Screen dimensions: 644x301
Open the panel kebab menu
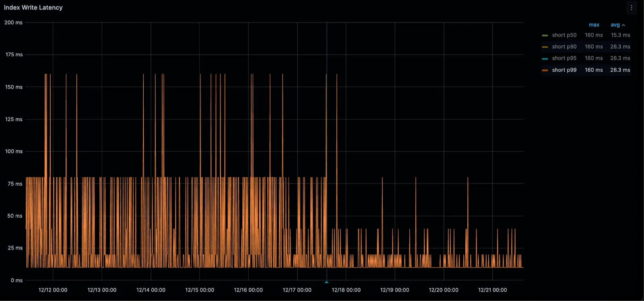click(x=631, y=8)
